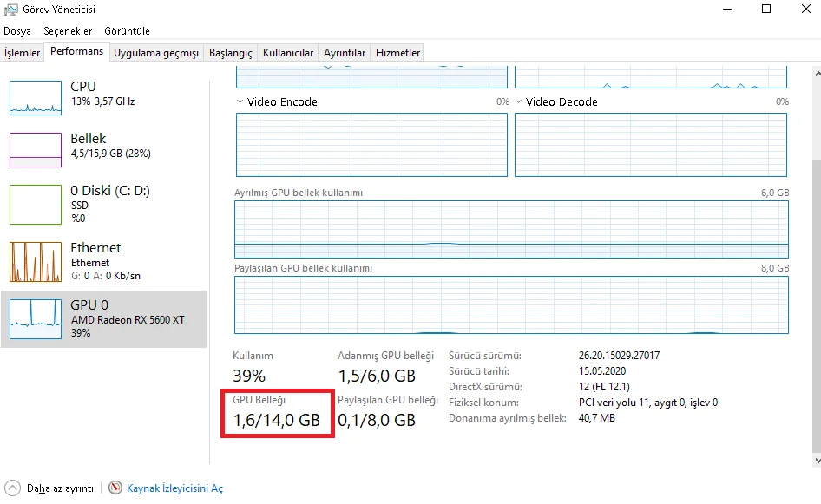Switch to the Uygulama geçmişi tab
This screenshot has height=504, width=821.
point(156,53)
